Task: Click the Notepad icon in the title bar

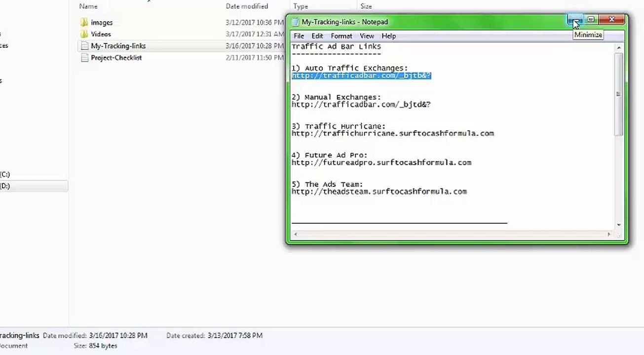Action: click(295, 22)
